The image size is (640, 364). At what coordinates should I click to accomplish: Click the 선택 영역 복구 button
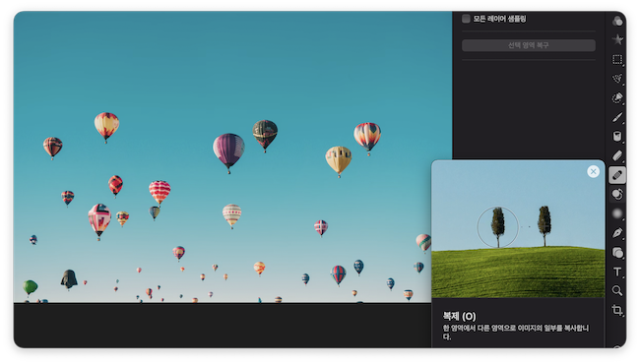(528, 45)
